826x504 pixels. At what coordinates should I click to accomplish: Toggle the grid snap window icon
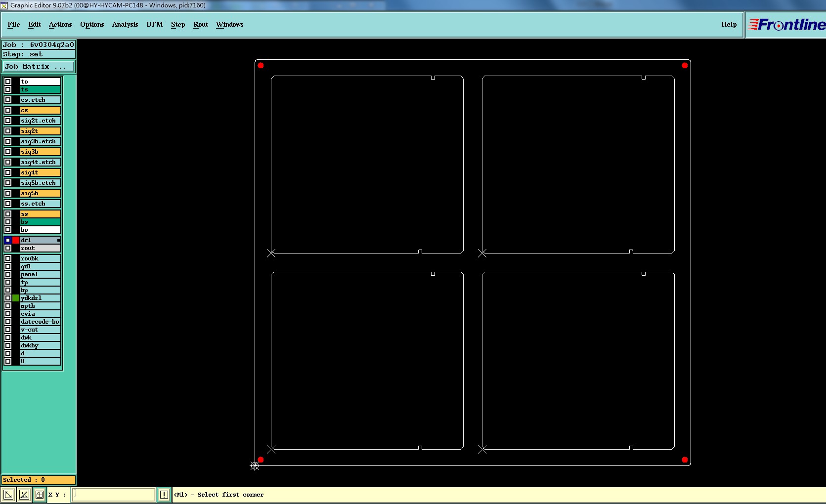(x=40, y=495)
